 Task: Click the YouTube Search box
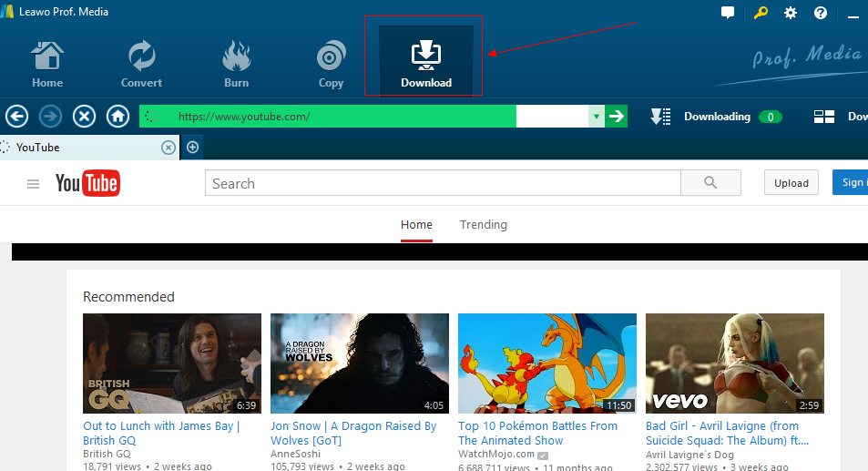(x=443, y=182)
